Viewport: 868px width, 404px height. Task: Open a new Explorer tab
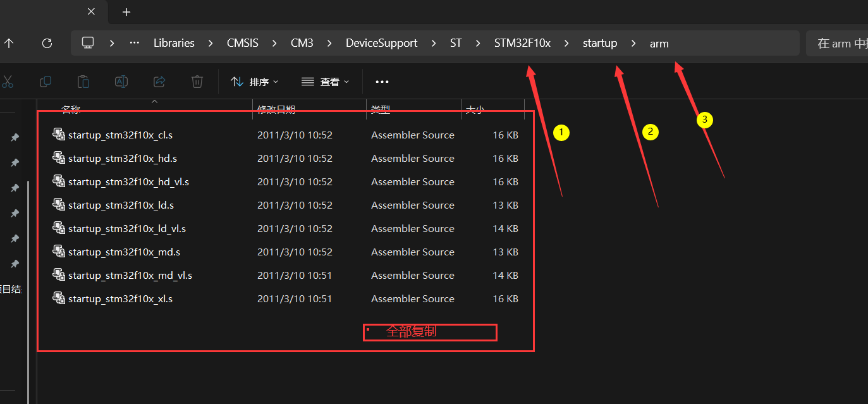(126, 11)
